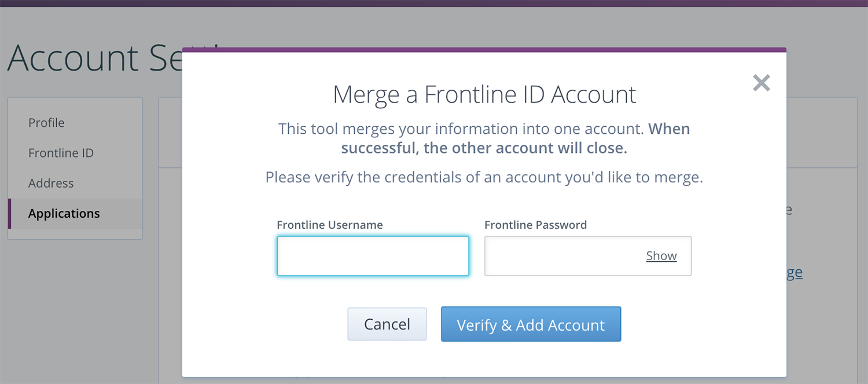Viewport: 868px width, 384px height.
Task: Focus the Frontline Password input field
Action: coord(588,256)
